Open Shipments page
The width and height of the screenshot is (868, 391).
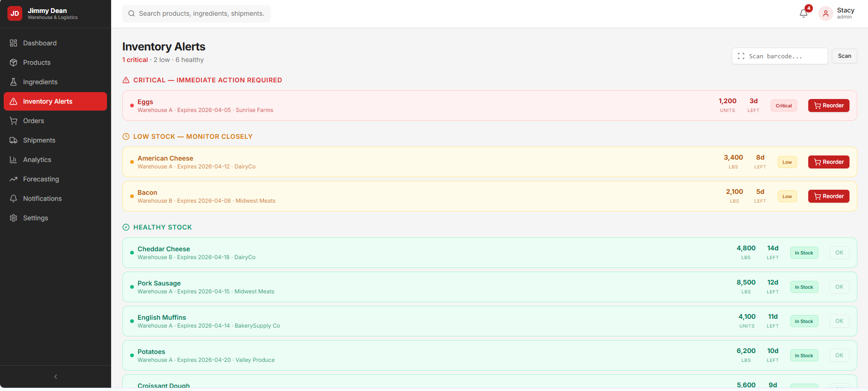pos(55,140)
